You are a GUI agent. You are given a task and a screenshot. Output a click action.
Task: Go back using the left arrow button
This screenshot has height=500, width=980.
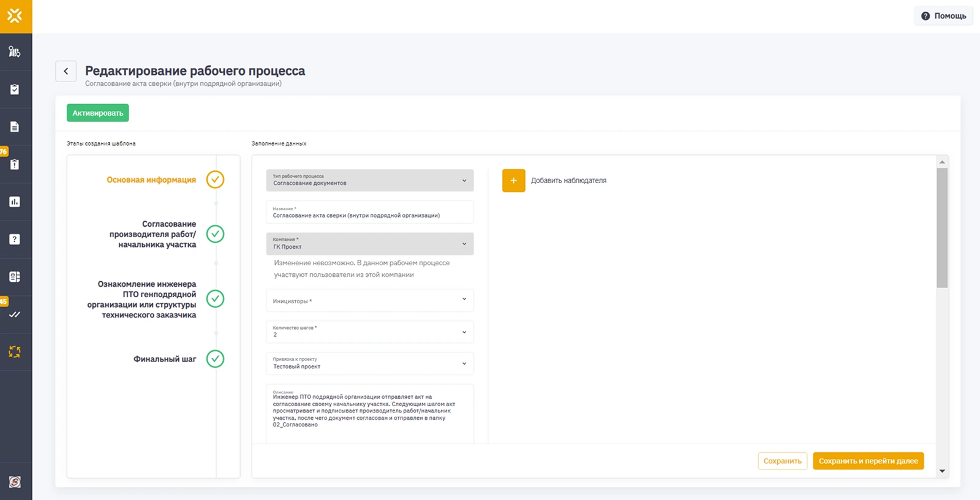[66, 71]
